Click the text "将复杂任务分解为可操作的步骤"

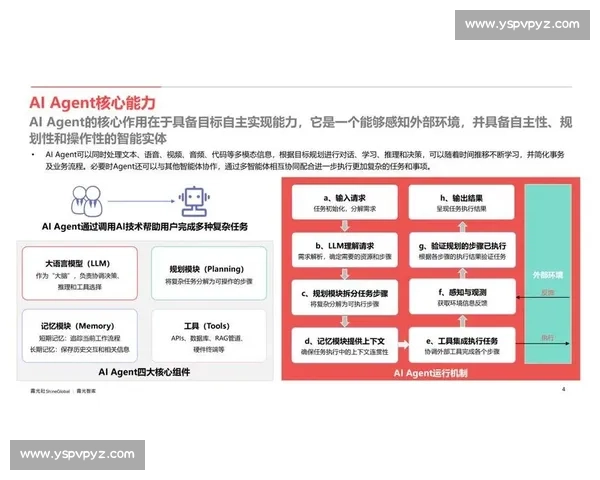click(x=209, y=281)
